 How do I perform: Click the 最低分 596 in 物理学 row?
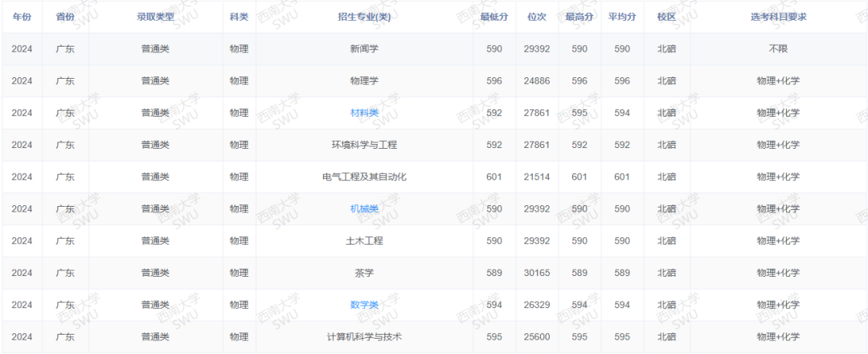tap(494, 81)
